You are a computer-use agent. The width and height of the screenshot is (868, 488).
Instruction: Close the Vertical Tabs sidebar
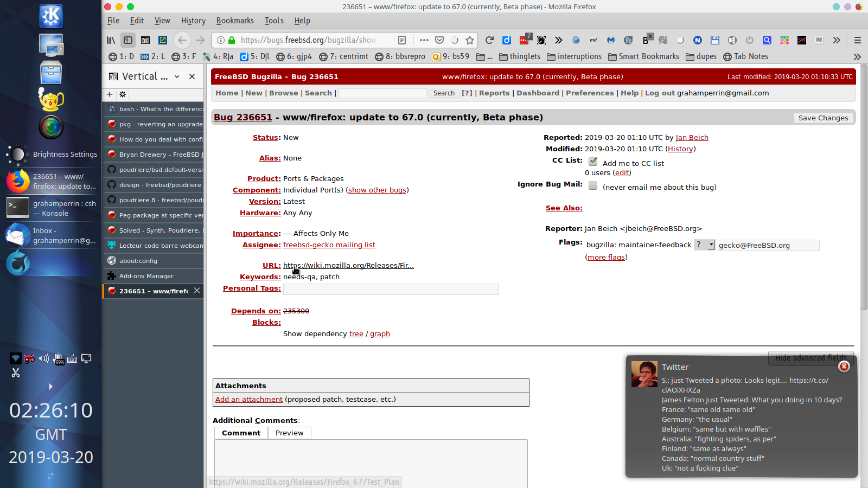[192, 76]
